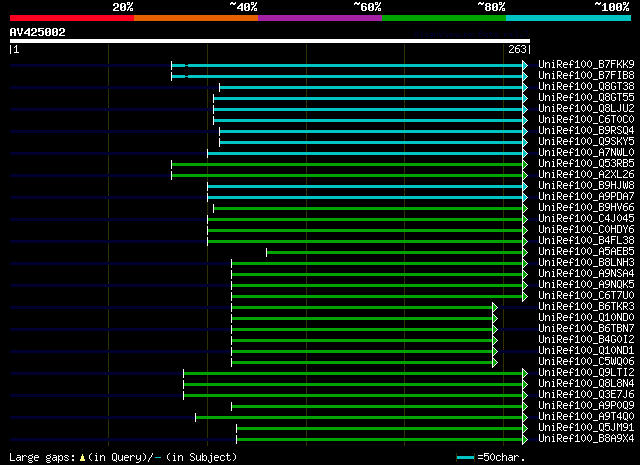Click the AV425002 query name label
The height and width of the screenshot is (465, 640).
pos(38,32)
